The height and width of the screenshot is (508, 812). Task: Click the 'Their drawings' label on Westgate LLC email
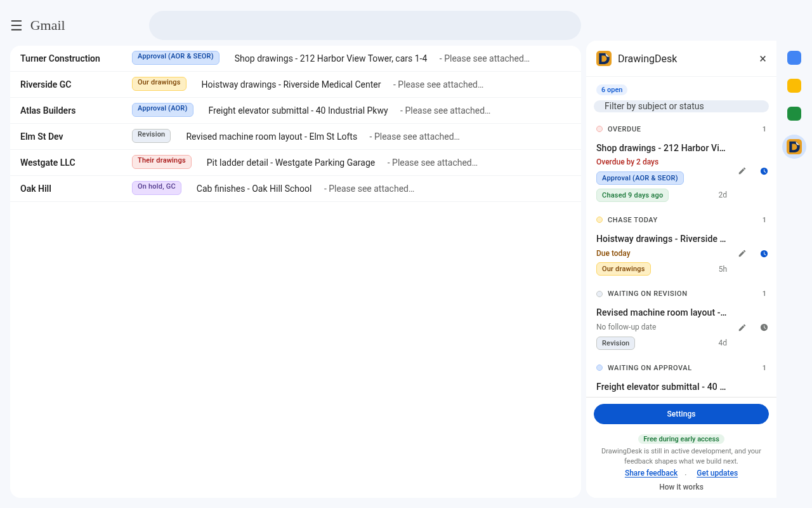(x=162, y=161)
